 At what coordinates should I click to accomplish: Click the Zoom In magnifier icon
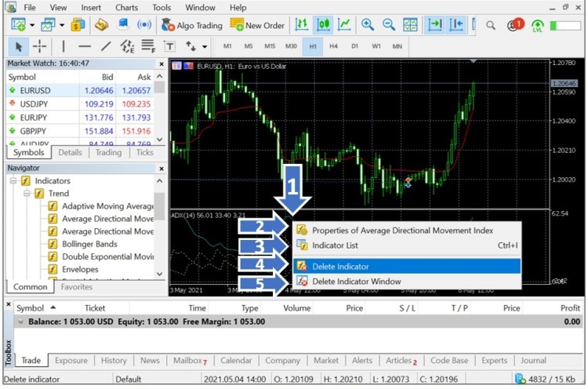367,25
